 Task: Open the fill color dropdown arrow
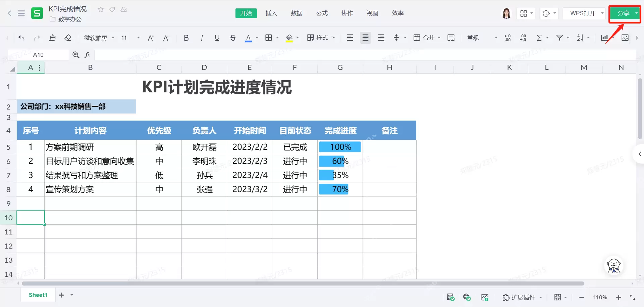pos(298,38)
